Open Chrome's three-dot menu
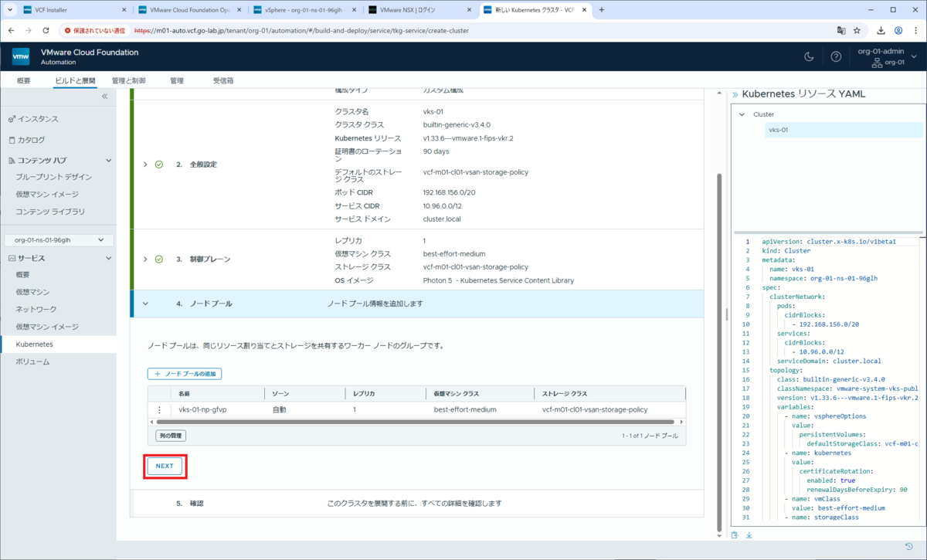The height and width of the screenshot is (560, 927). click(x=915, y=30)
